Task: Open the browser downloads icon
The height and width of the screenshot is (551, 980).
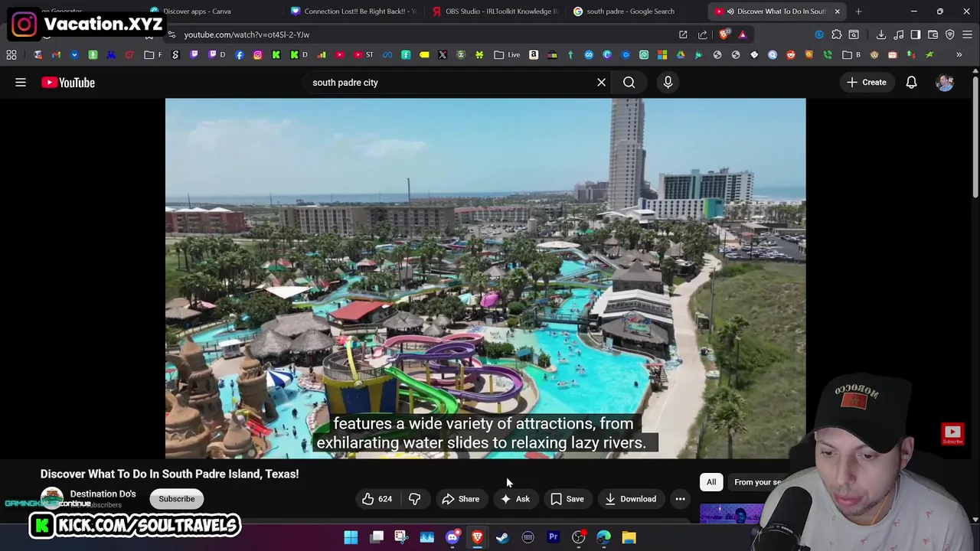Action: (x=880, y=34)
